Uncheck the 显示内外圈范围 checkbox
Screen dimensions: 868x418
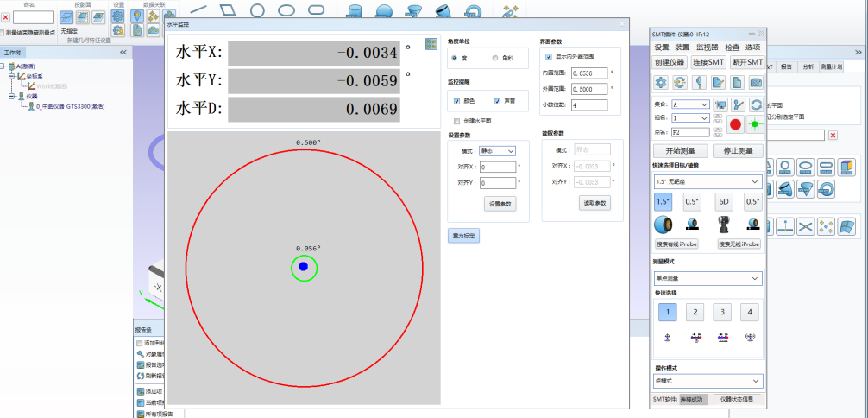549,57
